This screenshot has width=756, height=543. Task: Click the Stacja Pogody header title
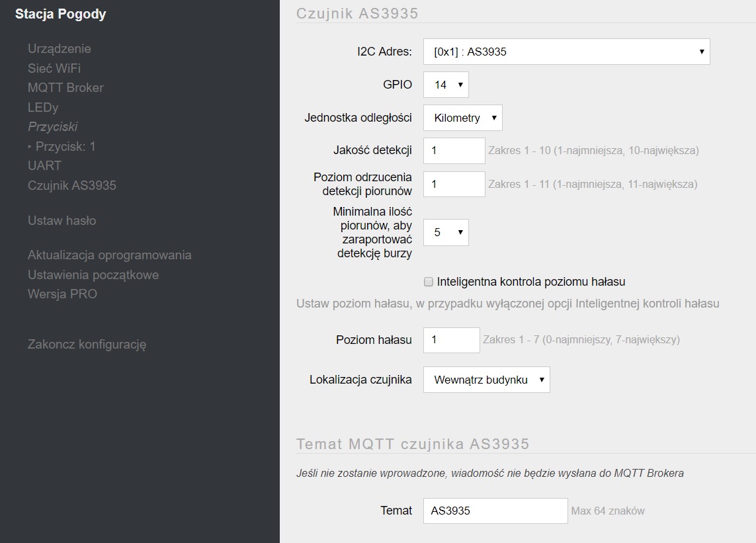click(61, 14)
